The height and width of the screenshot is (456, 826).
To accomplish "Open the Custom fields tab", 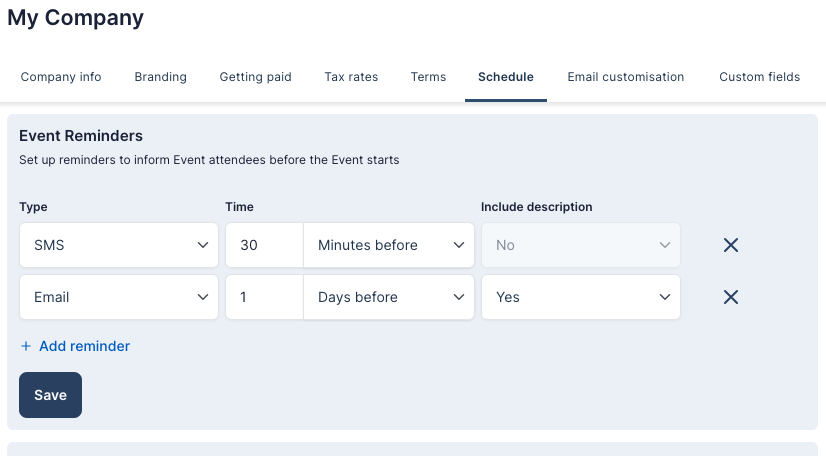I will click(x=759, y=77).
